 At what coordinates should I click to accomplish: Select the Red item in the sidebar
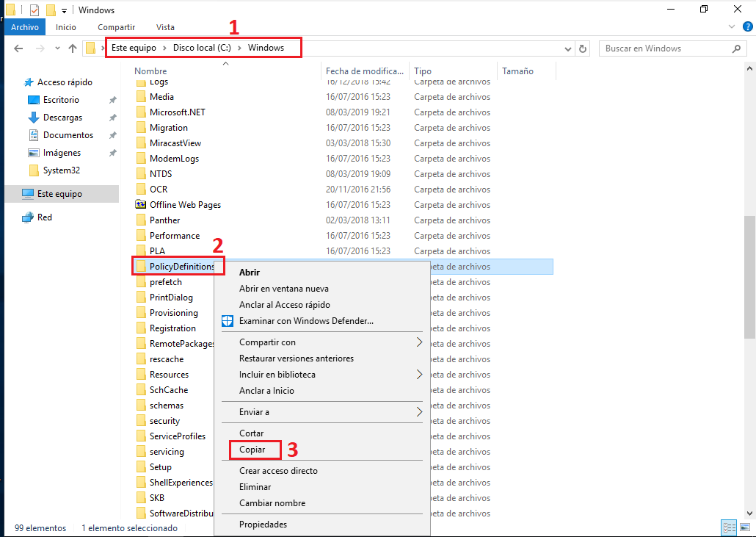point(43,217)
